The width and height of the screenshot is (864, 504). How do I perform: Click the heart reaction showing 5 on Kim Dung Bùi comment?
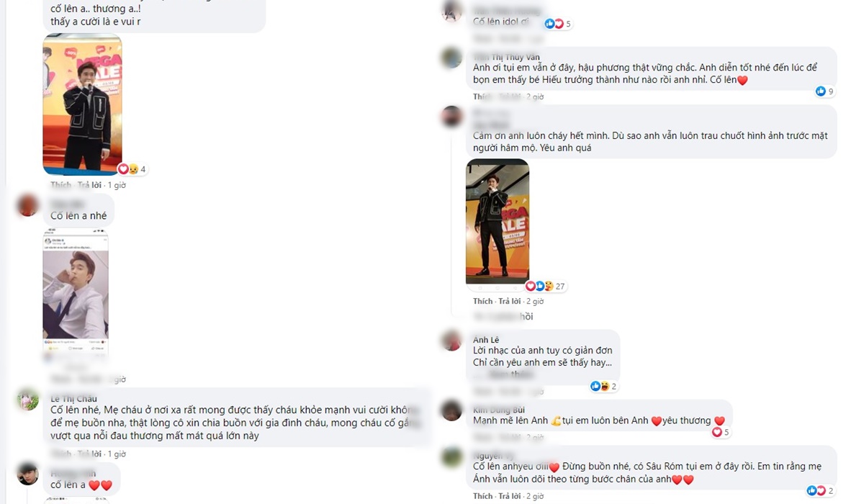[721, 433]
